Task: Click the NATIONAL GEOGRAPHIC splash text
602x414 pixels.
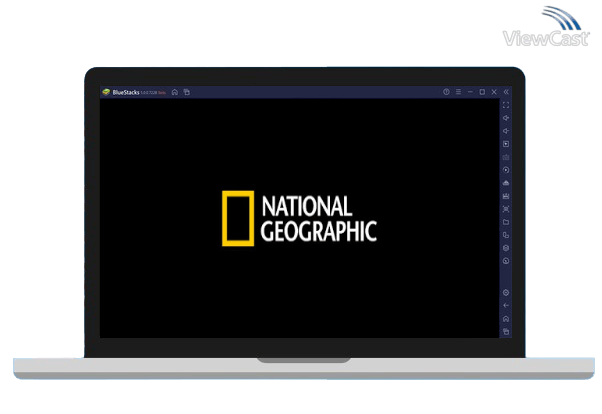Action: [x=319, y=219]
